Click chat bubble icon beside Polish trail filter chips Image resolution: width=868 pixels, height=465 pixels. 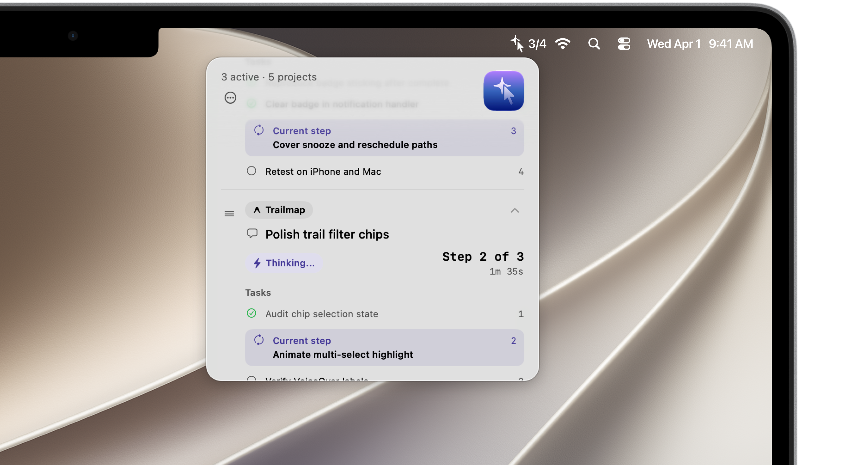(252, 234)
